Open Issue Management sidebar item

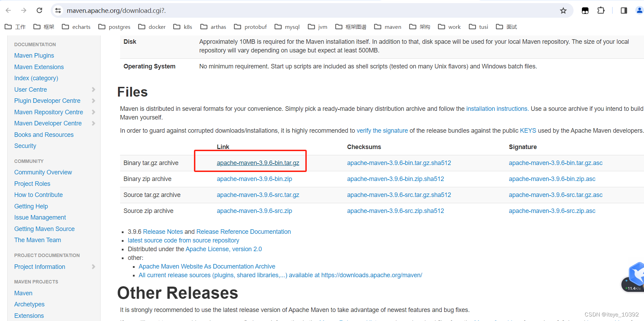[40, 217]
